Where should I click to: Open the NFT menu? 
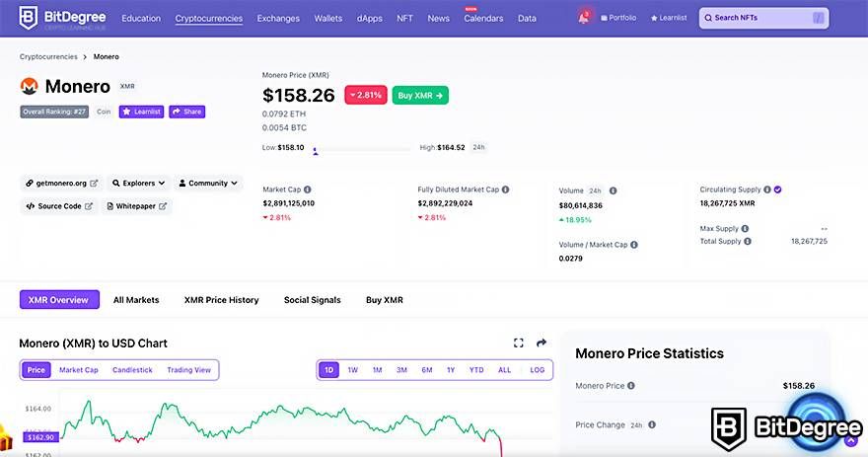pos(404,19)
